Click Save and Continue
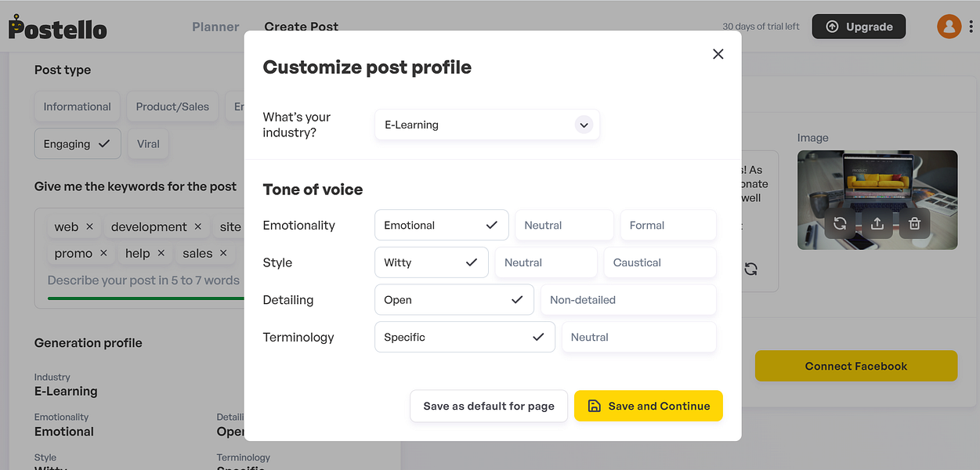The height and width of the screenshot is (470, 980). [x=648, y=406]
